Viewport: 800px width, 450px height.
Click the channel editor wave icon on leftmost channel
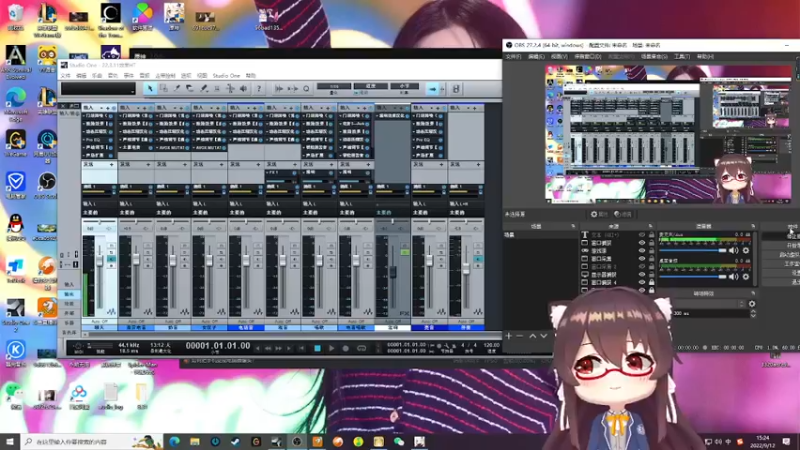click(111, 311)
